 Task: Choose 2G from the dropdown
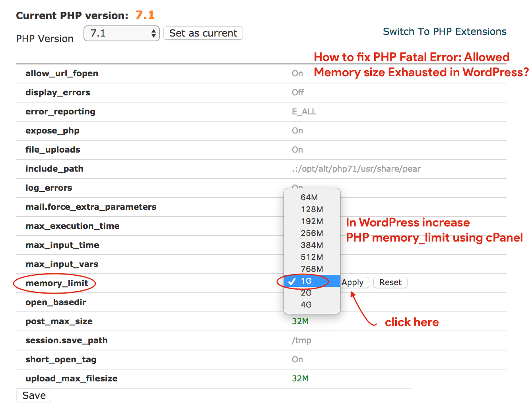[x=306, y=293]
